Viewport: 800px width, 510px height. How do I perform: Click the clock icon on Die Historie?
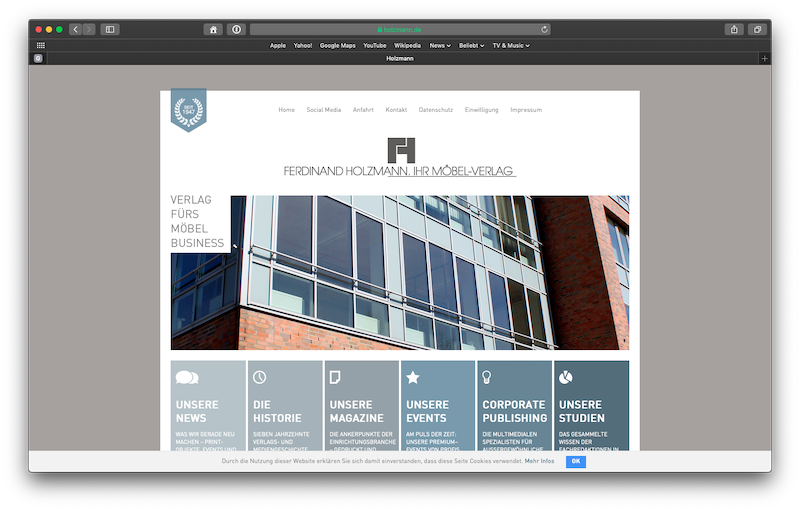tap(259, 377)
